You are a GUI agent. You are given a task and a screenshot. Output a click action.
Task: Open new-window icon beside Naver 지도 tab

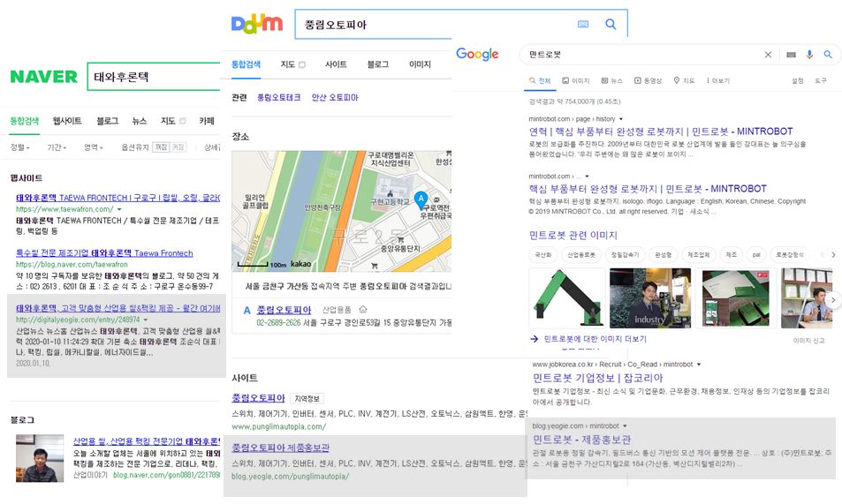tap(183, 121)
